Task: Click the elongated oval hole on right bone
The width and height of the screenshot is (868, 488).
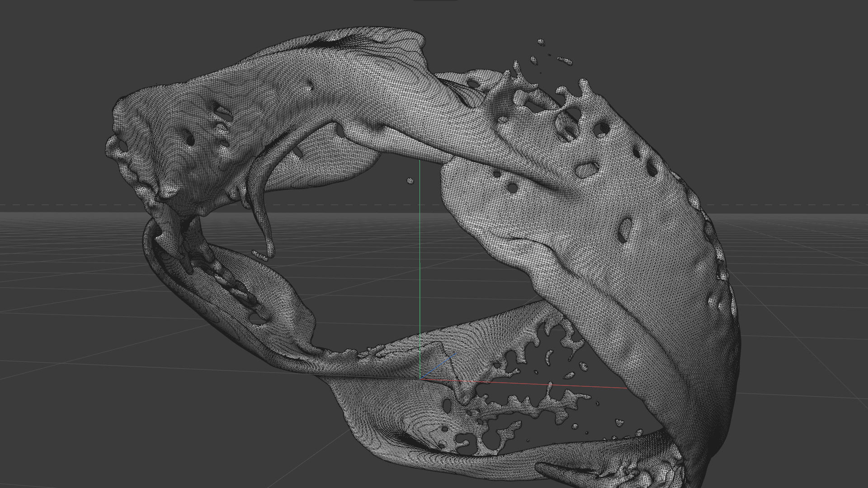Action: (x=625, y=230)
